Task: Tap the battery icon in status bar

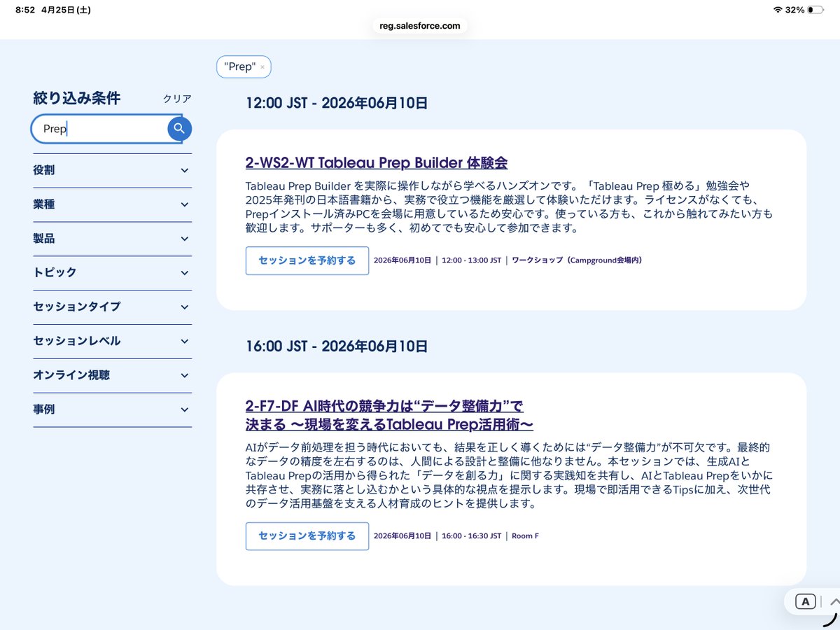Action: click(x=815, y=10)
